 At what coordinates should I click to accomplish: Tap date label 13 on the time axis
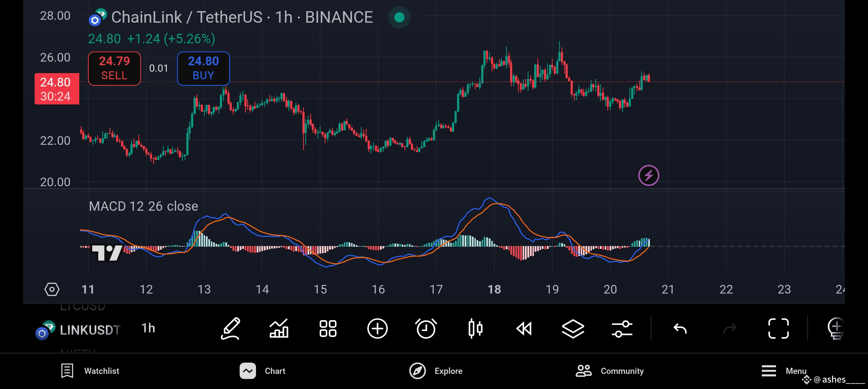point(204,289)
